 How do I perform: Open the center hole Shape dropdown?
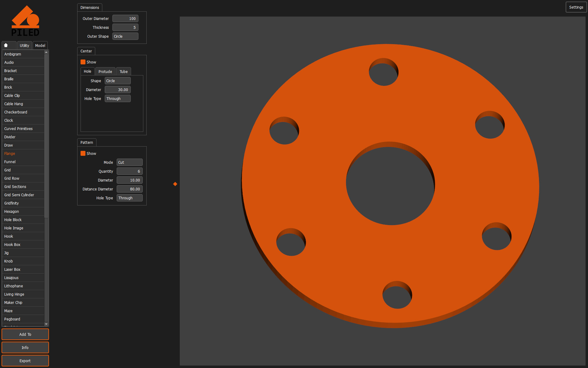[x=118, y=81]
